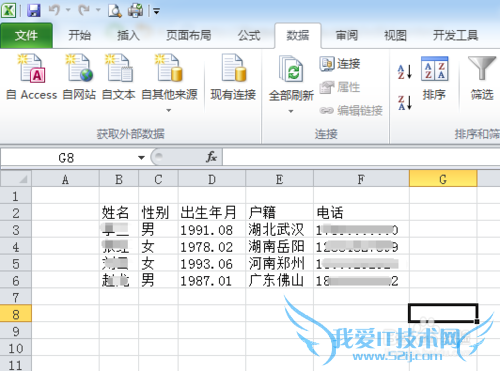The image size is (500, 371).
Task: Switch to the 页面布局 tab
Action: click(x=189, y=35)
